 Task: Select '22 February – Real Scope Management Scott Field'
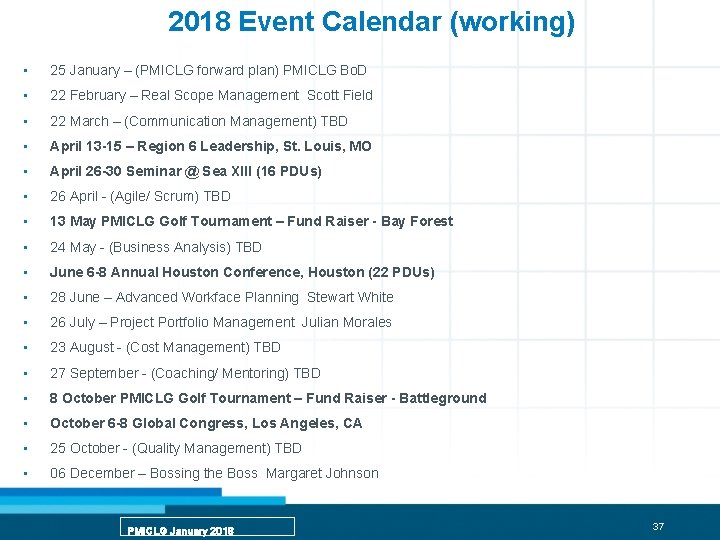[x=211, y=96]
